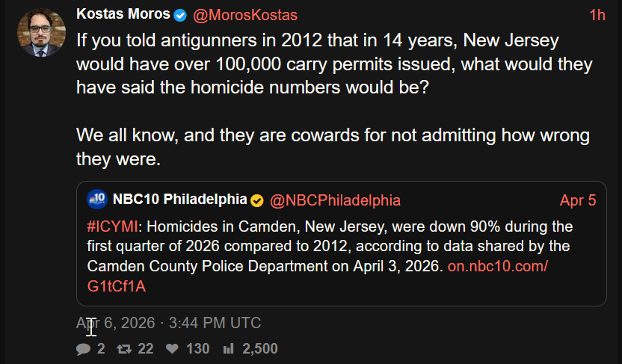622x364 pixels.
Task: Click the retweet arrows icon
Action: pos(123,348)
